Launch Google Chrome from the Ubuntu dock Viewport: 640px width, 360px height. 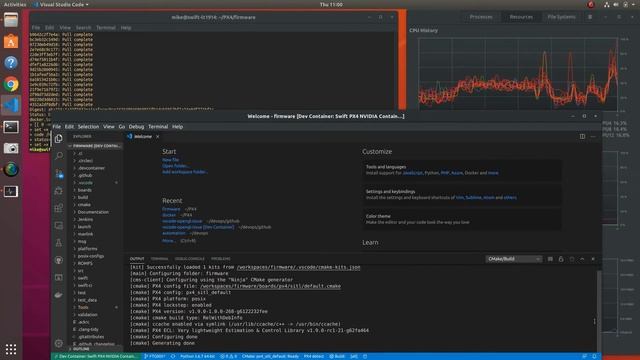11,84
